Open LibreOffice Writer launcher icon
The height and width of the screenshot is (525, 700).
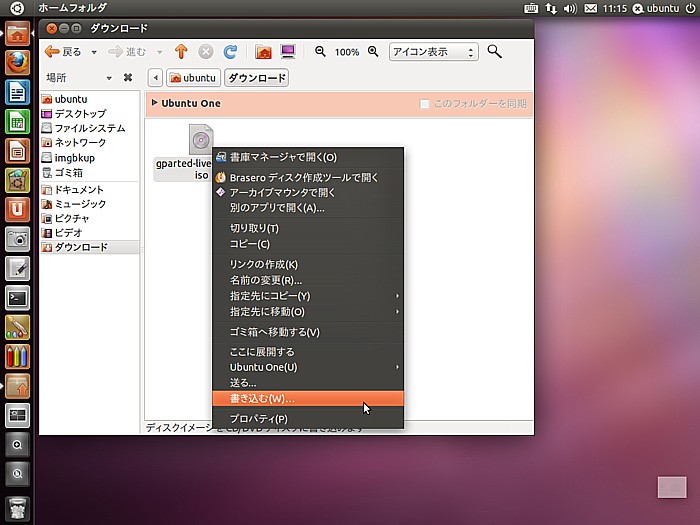pos(17,92)
